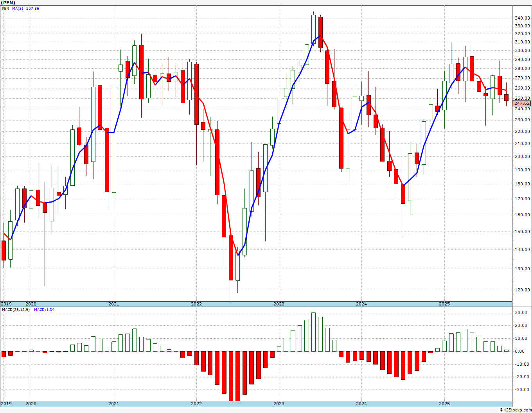
Task: Click 2021 on the MACD panel time axis
Action: click(114, 404)
